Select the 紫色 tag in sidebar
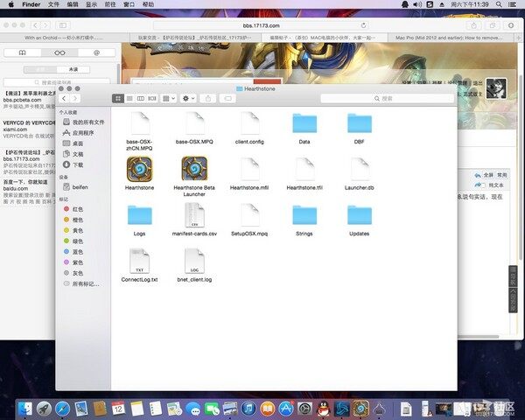Image resolution: width=525 pixels, height=420 pixels. [x=73, y=262]
